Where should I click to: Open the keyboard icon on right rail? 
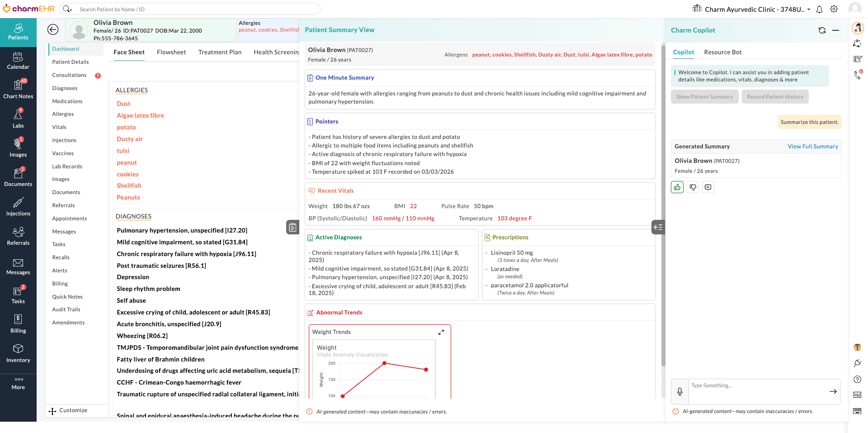click(857, 411)
